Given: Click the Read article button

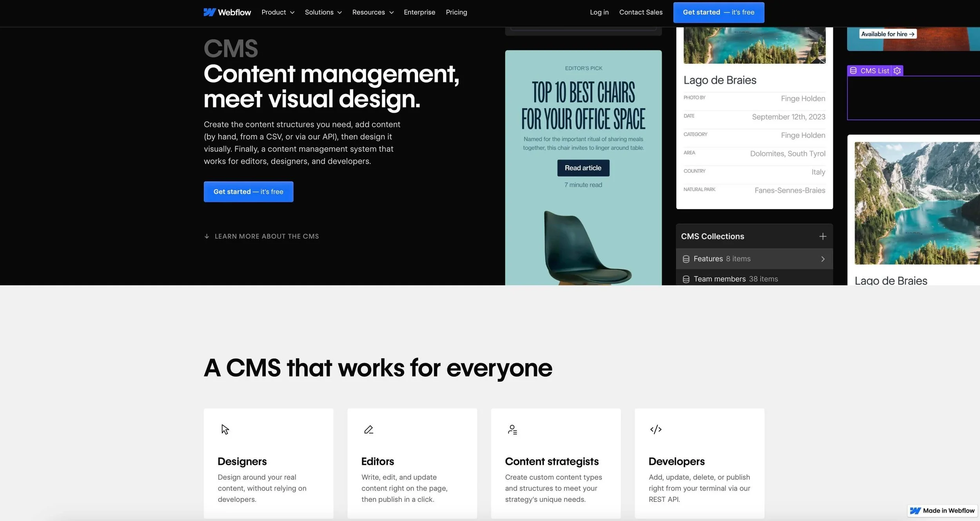Looking at the screenshot, I should tap(583, 168).
